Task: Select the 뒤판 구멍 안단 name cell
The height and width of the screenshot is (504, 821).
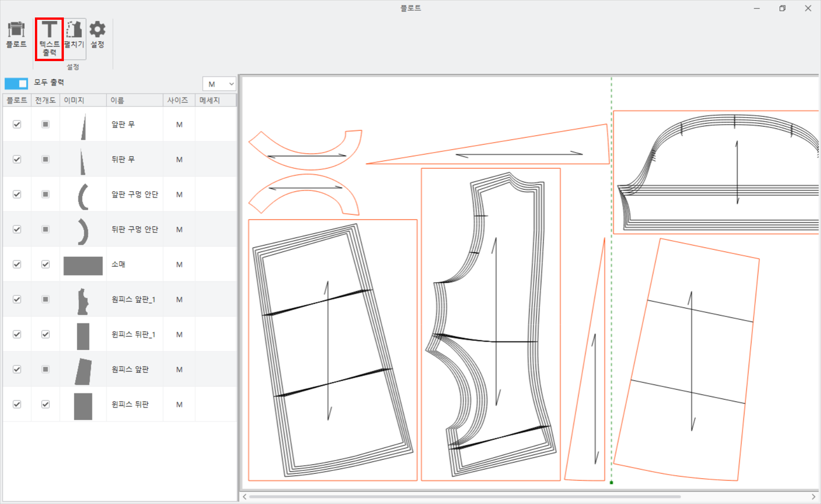Action: (x=135, y=229)
